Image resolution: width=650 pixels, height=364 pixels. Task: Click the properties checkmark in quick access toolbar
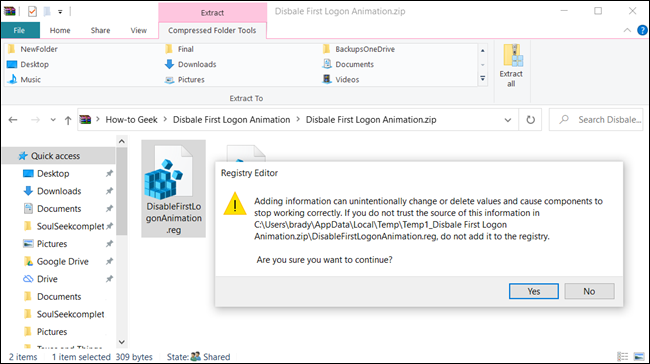(32, 12)
